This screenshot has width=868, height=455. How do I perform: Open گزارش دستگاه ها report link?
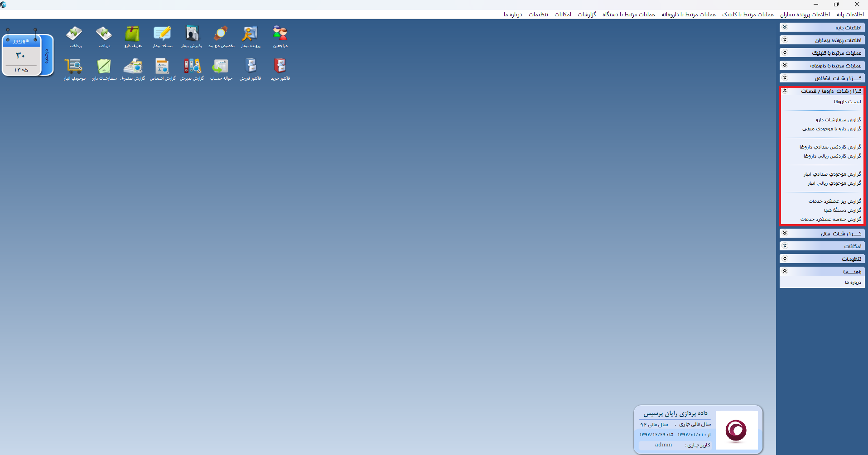tap(843, 211)
